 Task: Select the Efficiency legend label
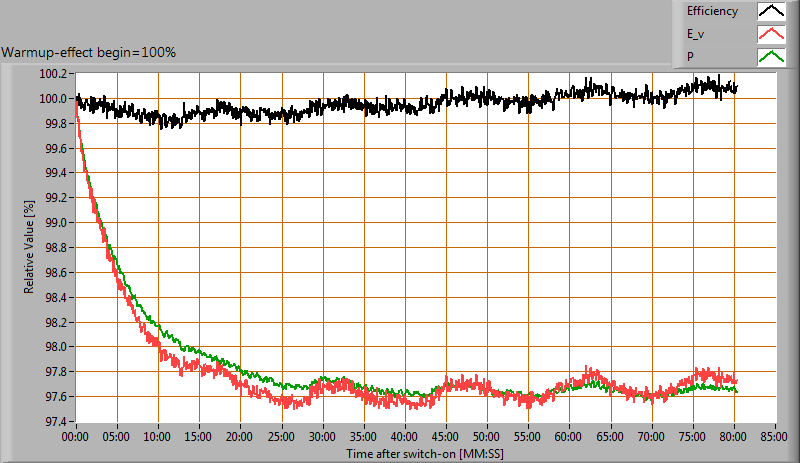(712, 12)
